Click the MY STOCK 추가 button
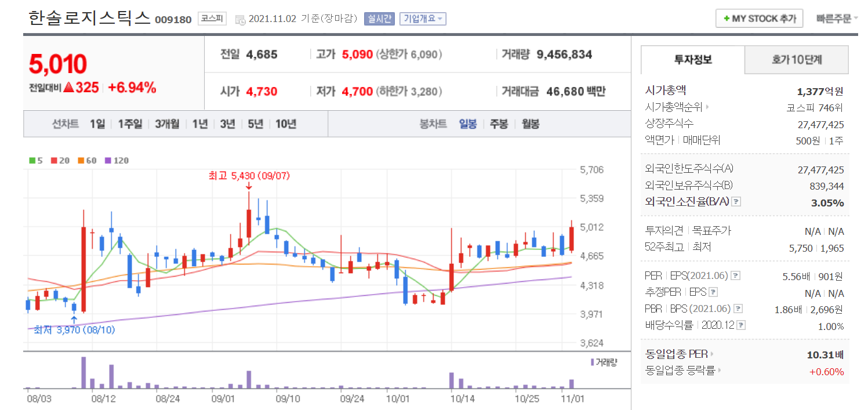Viewport: 868px width, 410px height. tap(759, 19)
